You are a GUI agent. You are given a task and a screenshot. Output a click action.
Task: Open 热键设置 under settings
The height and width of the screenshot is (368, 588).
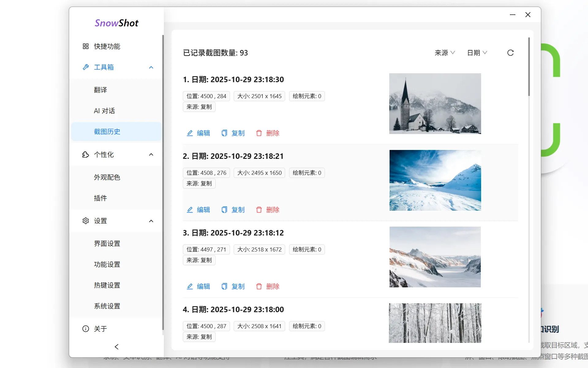click(x=107, y=285)
